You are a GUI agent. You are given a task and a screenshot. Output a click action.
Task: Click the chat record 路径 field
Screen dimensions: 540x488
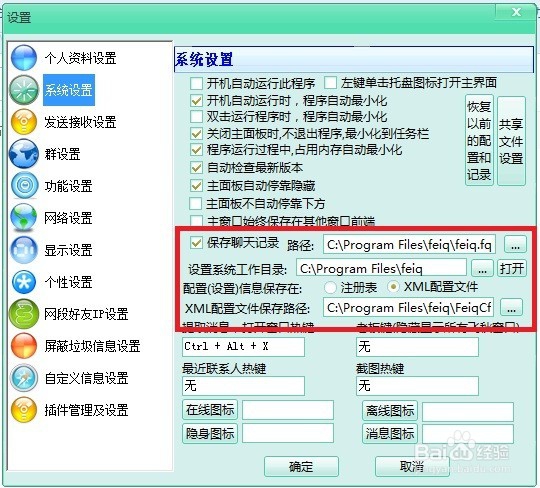(x=409, y=244)
